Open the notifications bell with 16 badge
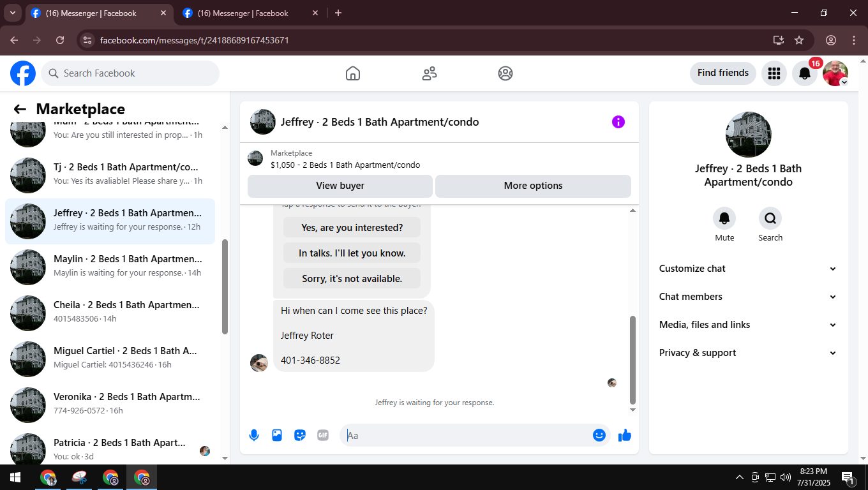This screenshot has height=490, width=868. [805, 73]
